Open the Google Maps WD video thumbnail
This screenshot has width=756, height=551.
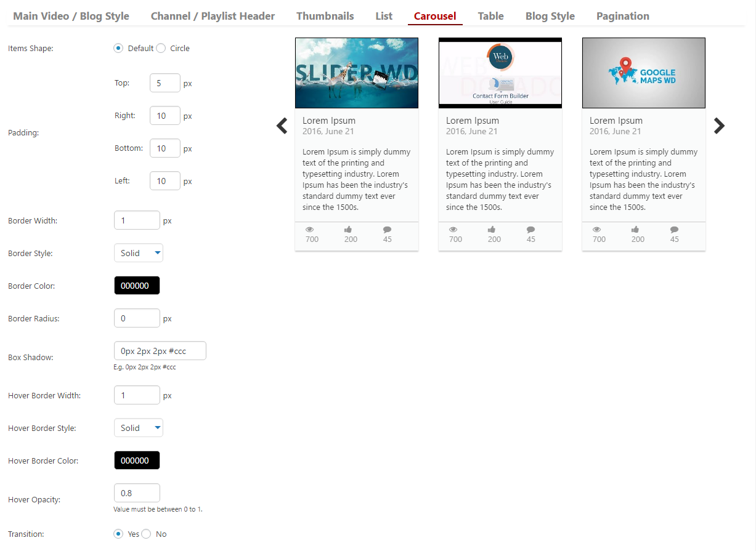643,73
